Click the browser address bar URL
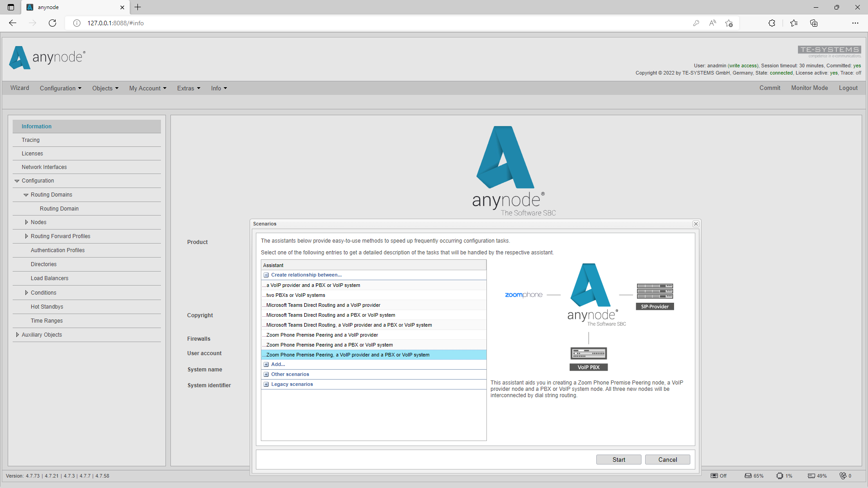Screen dimensions: 868x488 click(x=115, y=23)
